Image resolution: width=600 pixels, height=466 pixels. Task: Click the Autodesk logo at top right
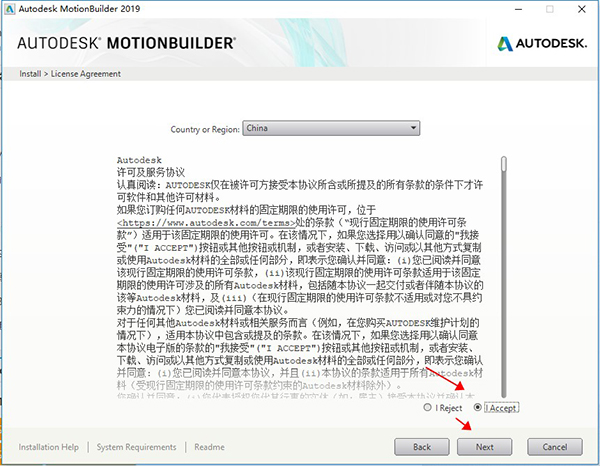pyautogui.click(x=542, y=44)
